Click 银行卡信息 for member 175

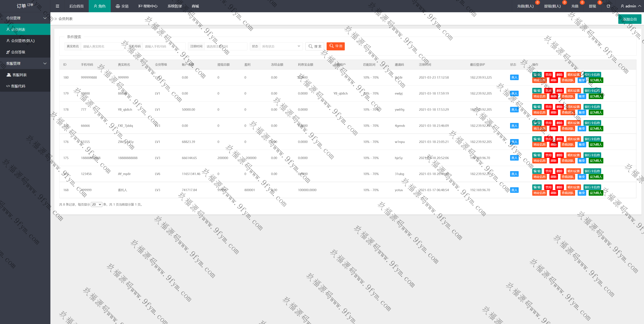(x=592, y=155)
